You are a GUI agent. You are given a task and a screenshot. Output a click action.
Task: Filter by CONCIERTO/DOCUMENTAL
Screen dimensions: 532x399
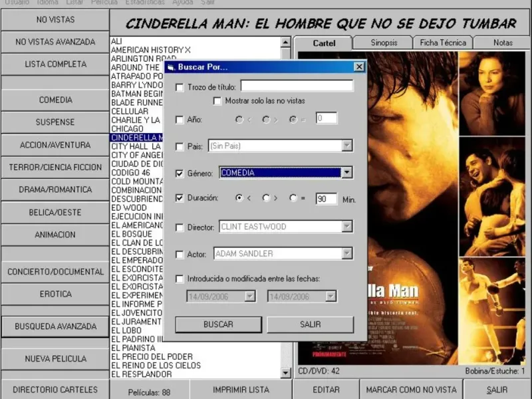pyautogui.click(x=55, y=272)
